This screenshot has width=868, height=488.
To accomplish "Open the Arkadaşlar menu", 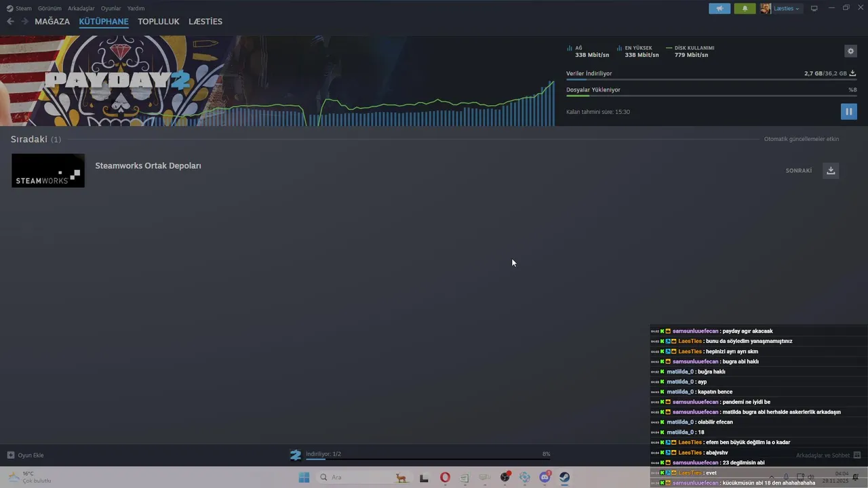I will tap(81, 8).
